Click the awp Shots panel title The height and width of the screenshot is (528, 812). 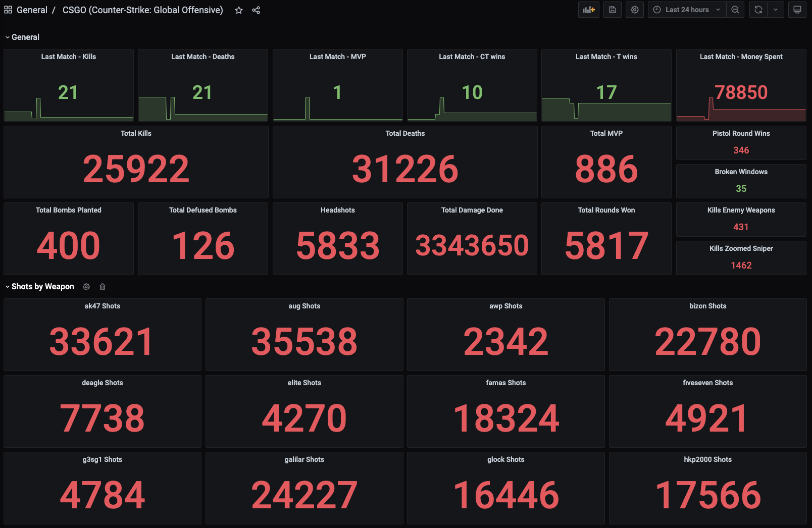point(506,306)
